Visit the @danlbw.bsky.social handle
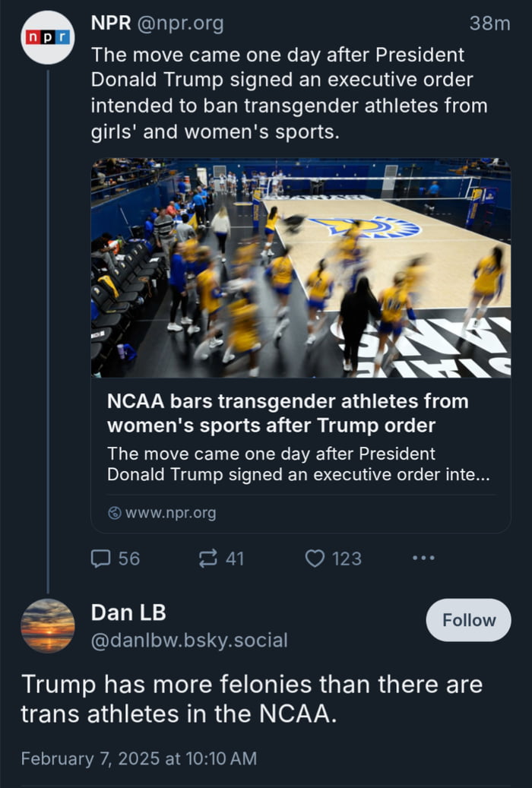This screenshot has height=788, width=532. click(189, 641)
